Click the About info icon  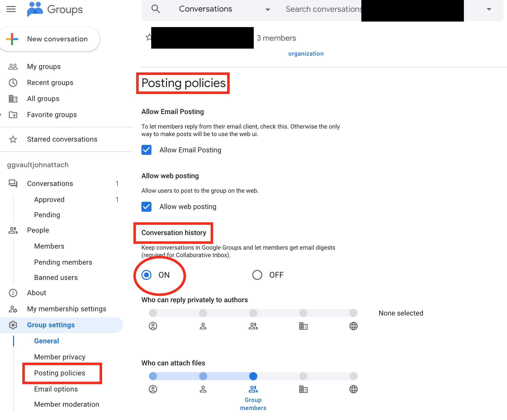[13, 293]
